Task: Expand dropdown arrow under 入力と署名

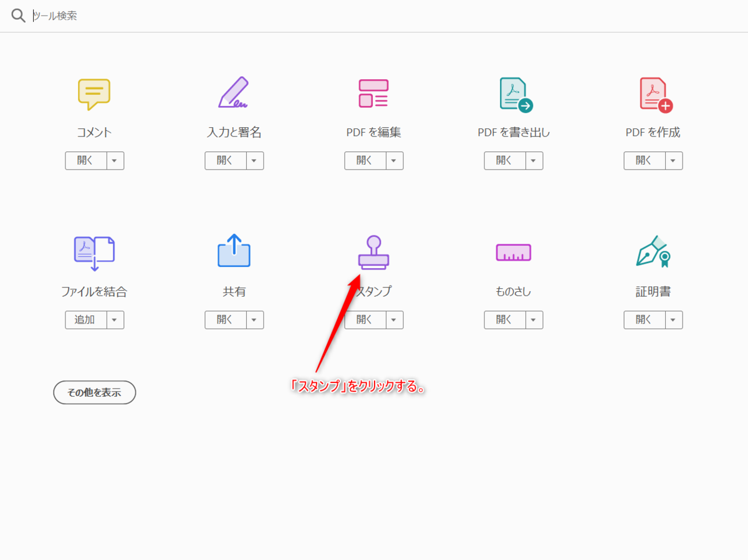Action: [255, 160]
